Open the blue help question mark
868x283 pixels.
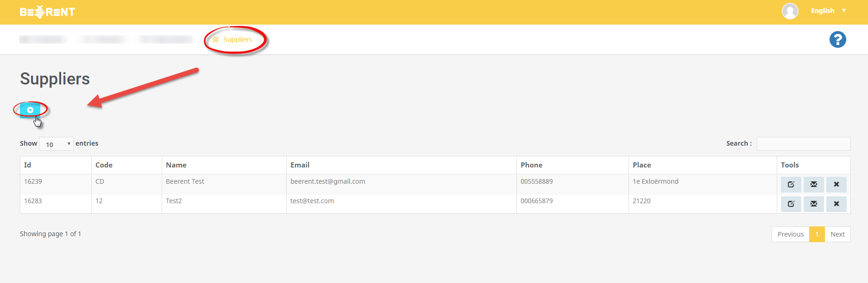pyautogui.click(x=837, y=40)
